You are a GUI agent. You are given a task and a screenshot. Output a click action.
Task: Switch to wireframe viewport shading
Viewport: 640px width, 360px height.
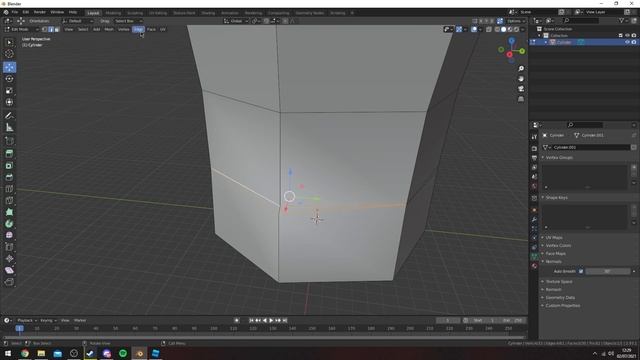pyautogui.click(x=497, y=29)
